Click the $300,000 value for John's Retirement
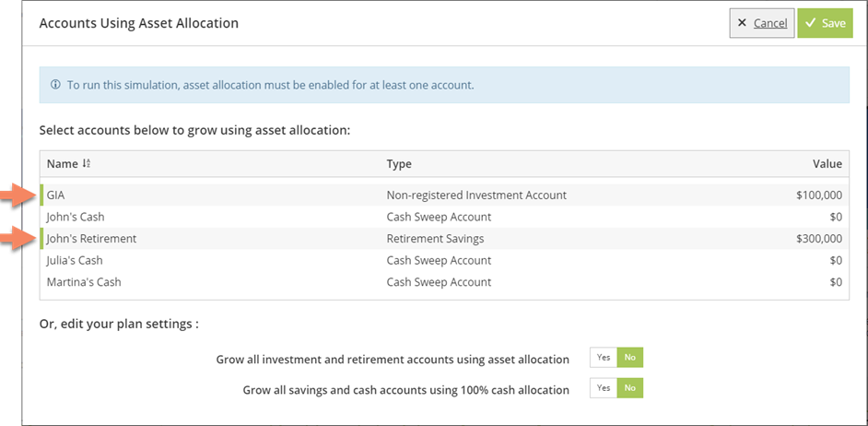The height and width of the screenshot is (426, 868). 818,239
